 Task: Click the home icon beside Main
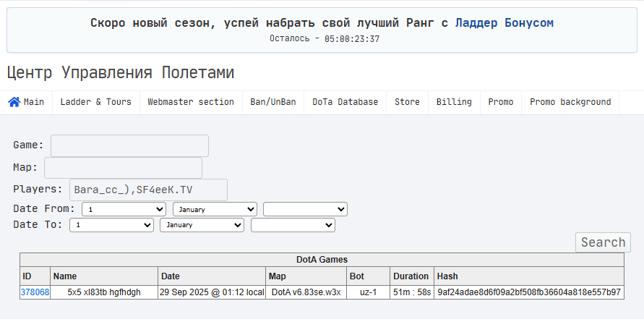pos(14,102)
